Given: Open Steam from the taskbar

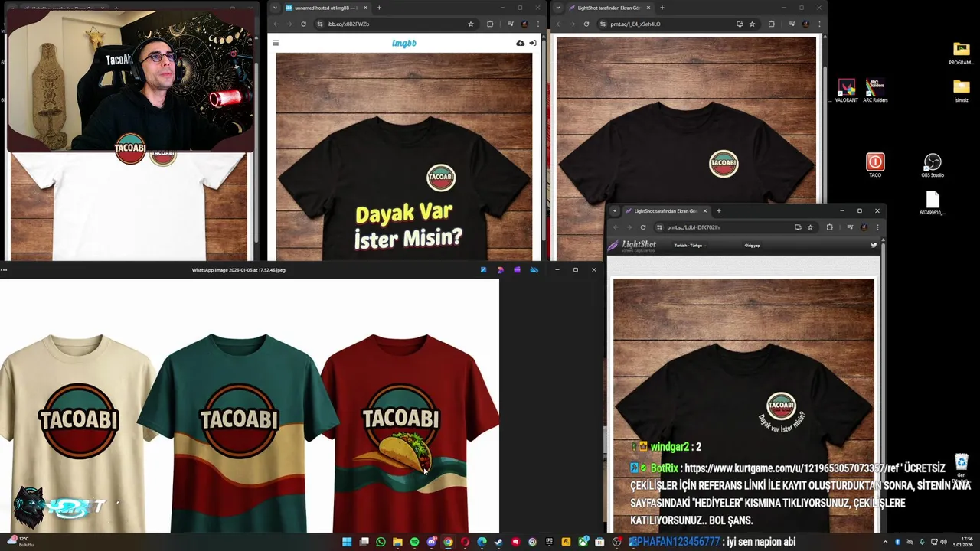Looking at the screenshot, I should (498, 542).
